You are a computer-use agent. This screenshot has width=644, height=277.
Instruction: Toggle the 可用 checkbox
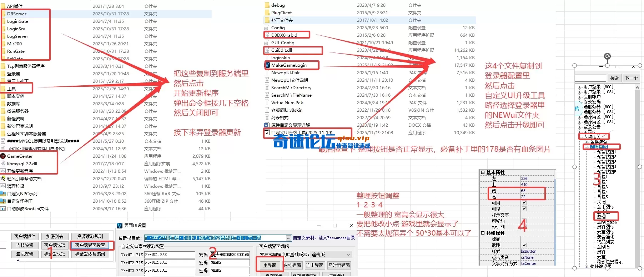524,203
